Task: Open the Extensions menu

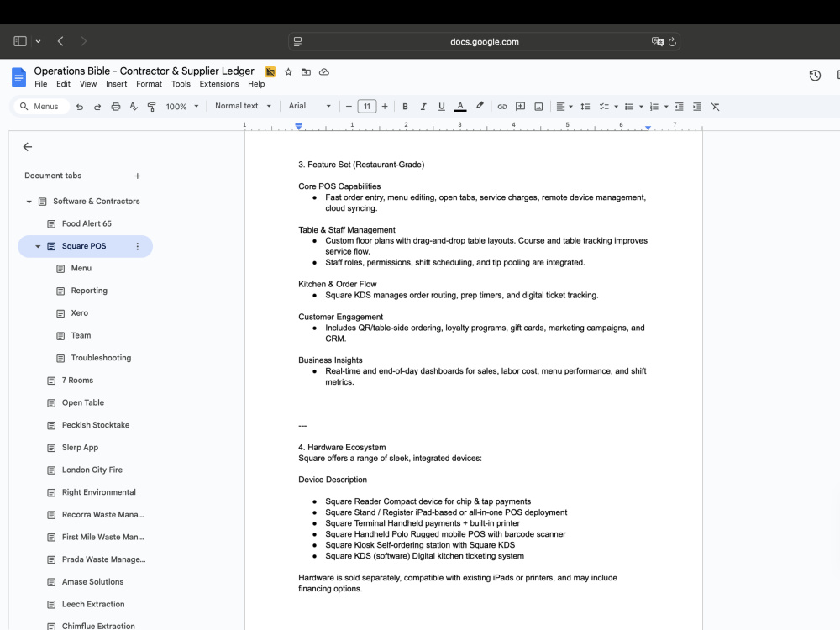Action: [x=219, y=84]
